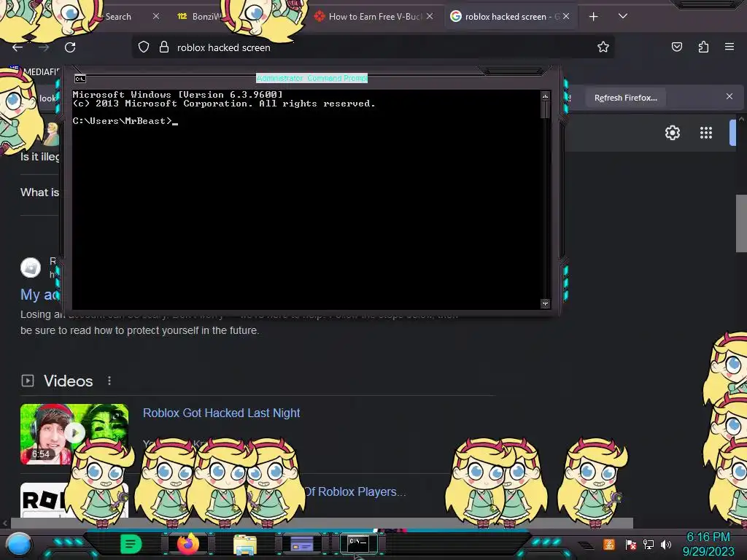Go back with the browser back arrow

click(x=18, y=47)
